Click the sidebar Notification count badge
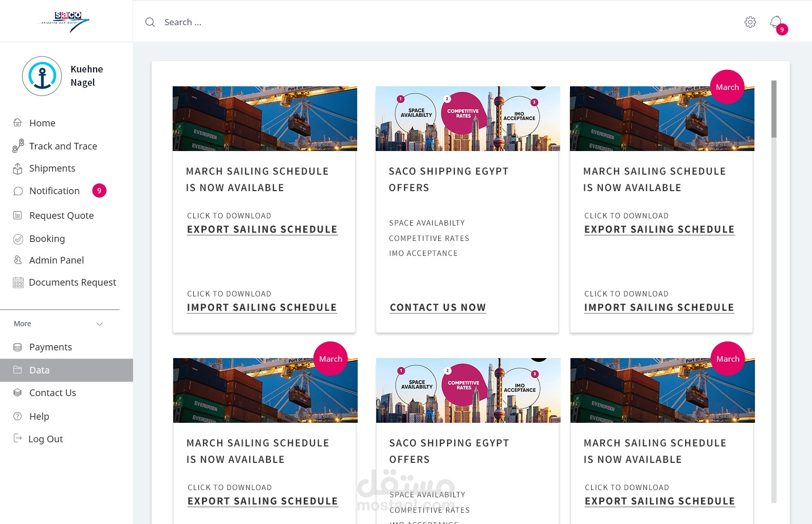Image resolution: width=812 pixels, height=524 pixels. pos(99,191)
